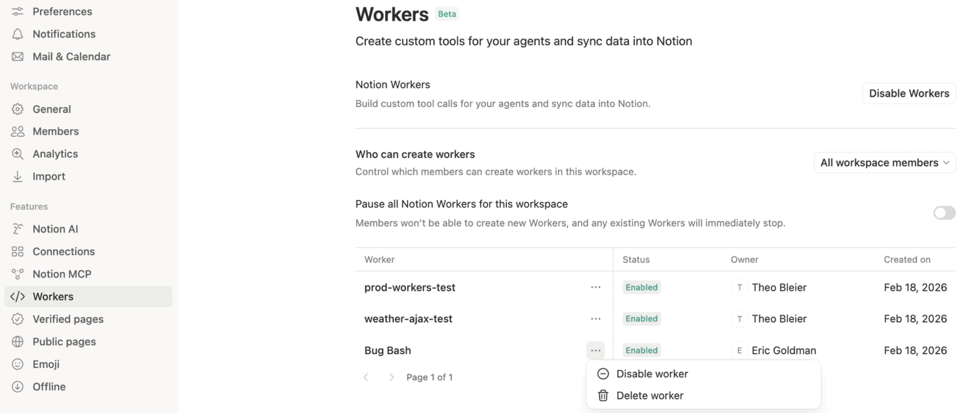This screenshot has width=980, height=413.
Task: Go to the next page of workers
Action: tap(391, 377)
